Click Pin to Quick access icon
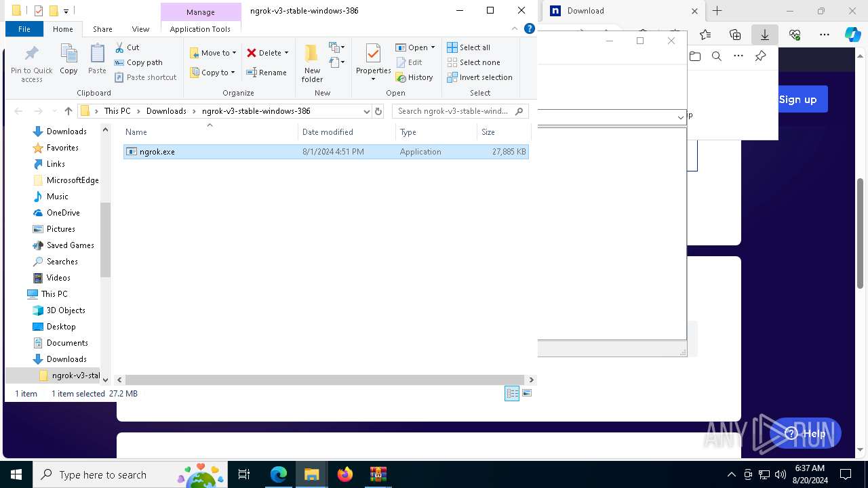868x488 pixels. click(x=32, y=64)
